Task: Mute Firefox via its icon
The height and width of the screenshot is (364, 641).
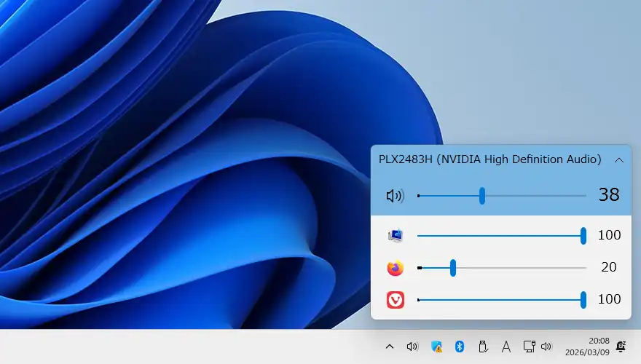Action: click(396, 268)
